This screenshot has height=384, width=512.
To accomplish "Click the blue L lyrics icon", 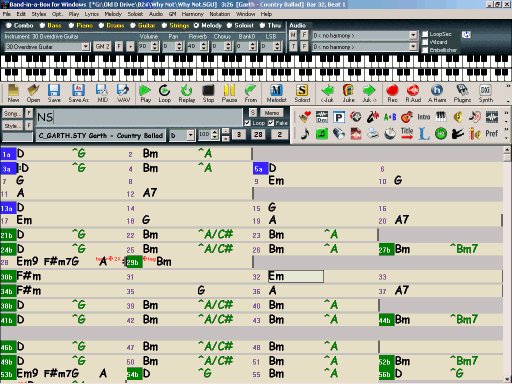I will click(x=424, y=134).
